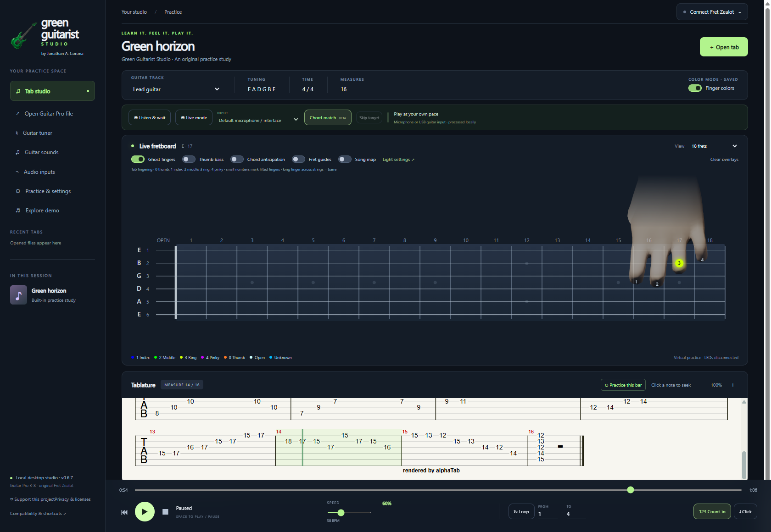Click the 1 Index legend dot
This screenshot has height=532, width=771.
(133, 357)
